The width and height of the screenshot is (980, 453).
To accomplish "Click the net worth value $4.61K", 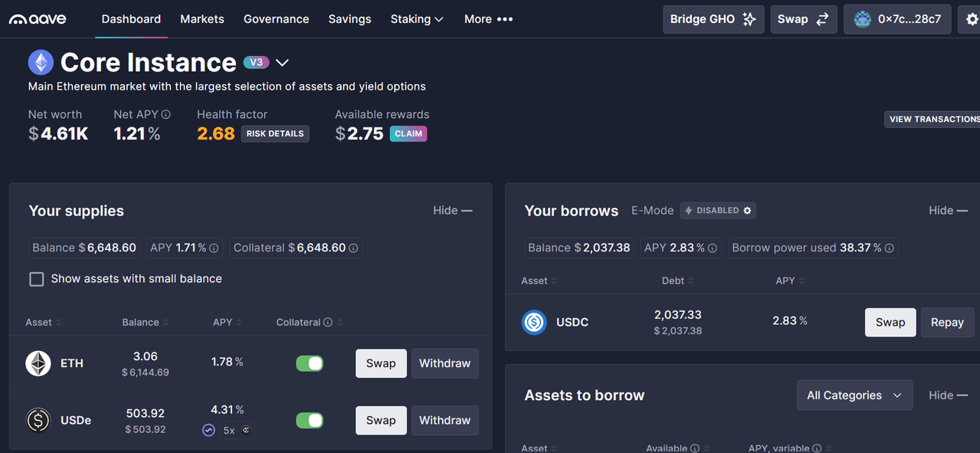I will pyautogui.click(x=58, y=133).
